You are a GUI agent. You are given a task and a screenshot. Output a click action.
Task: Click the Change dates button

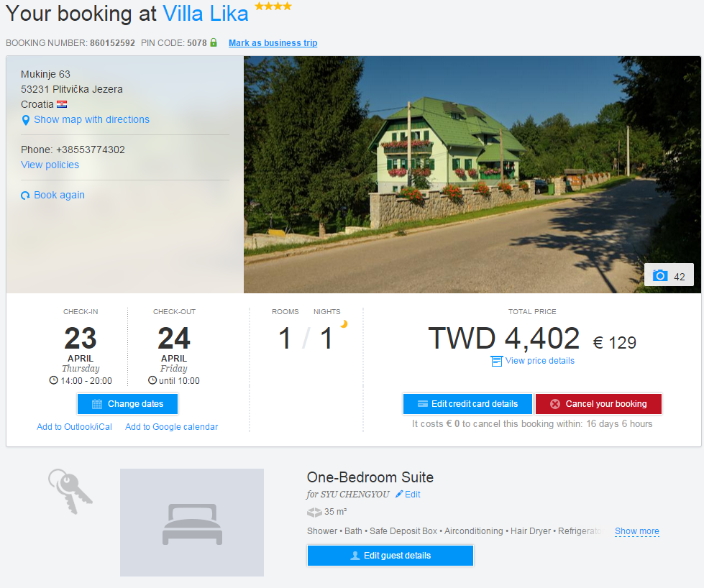click(x=127, y=404)
